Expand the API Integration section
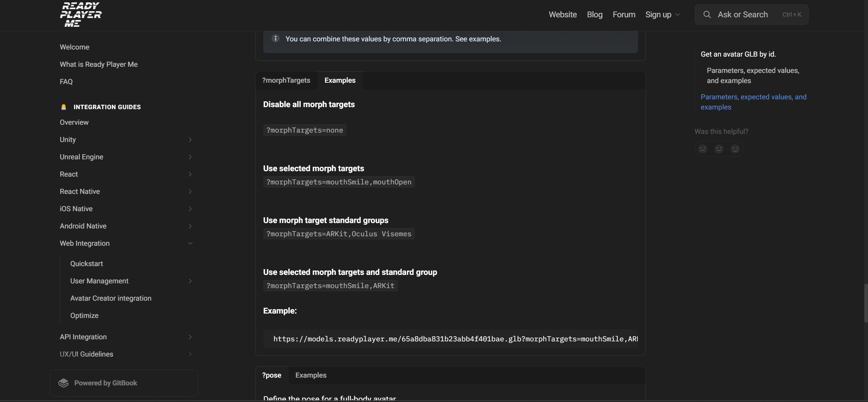This screenshot has height=402, width=868. point(190,337)
